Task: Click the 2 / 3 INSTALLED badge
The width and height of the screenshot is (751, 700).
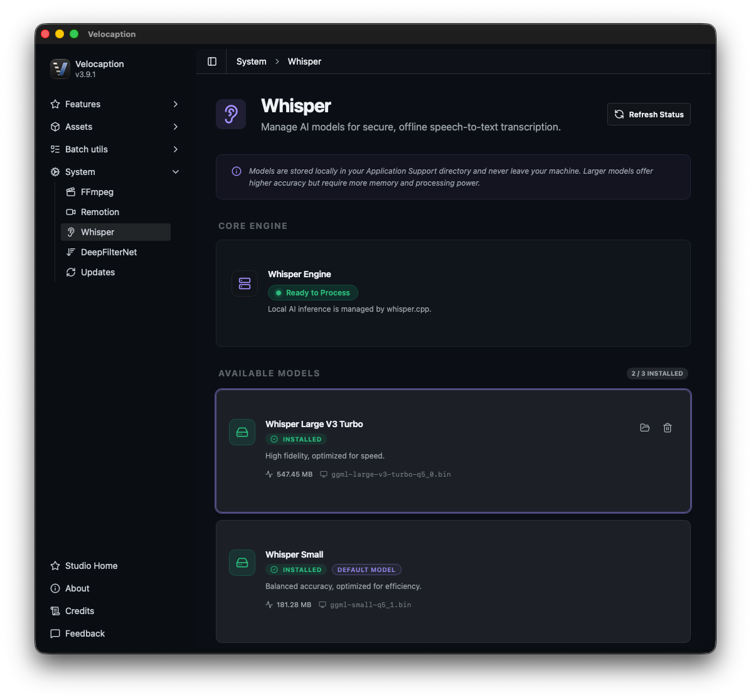Action: click(x=657, y=373)
